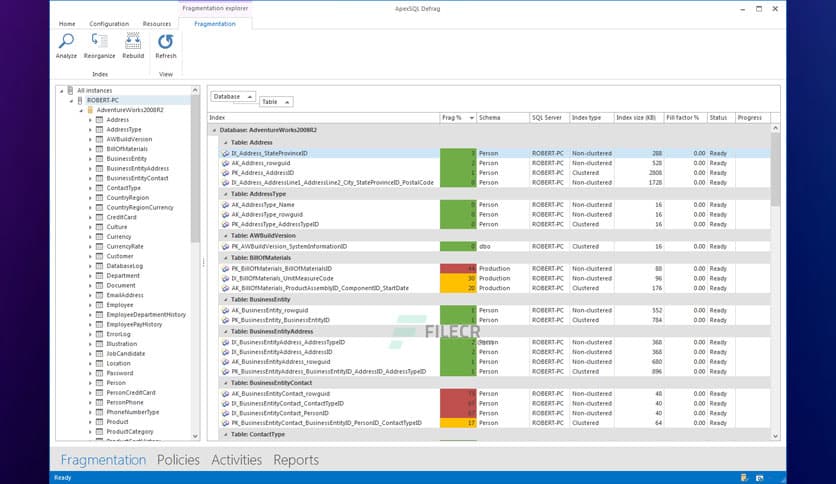This screenshot has width=836, height=484.
Task: Collapse the Table: BusinessEntityContact group
Action: click(226, 383)
